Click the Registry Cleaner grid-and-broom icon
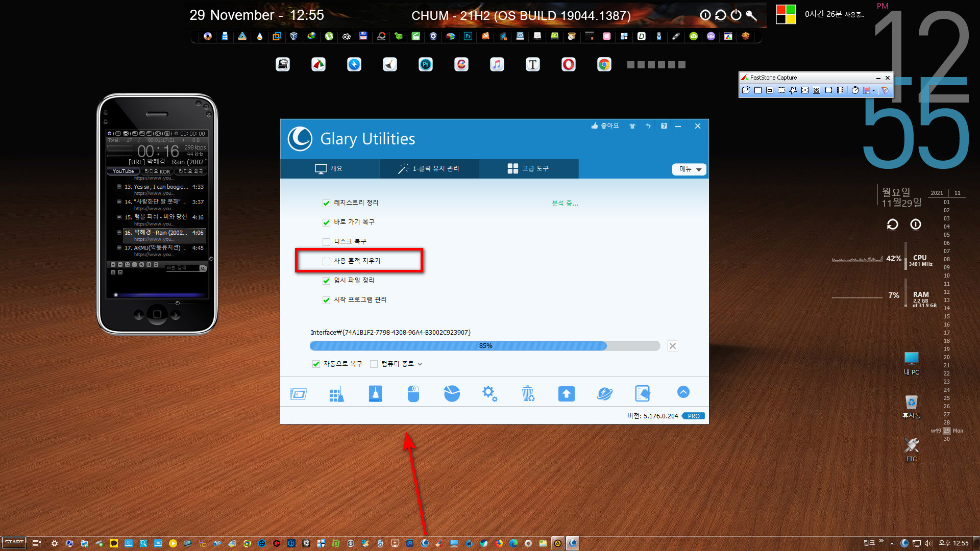 [336, 394]
